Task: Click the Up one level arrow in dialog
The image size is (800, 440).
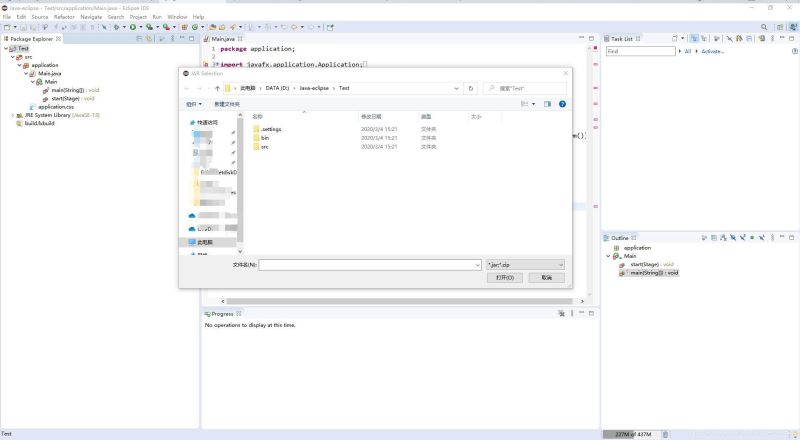Action: 217,88
